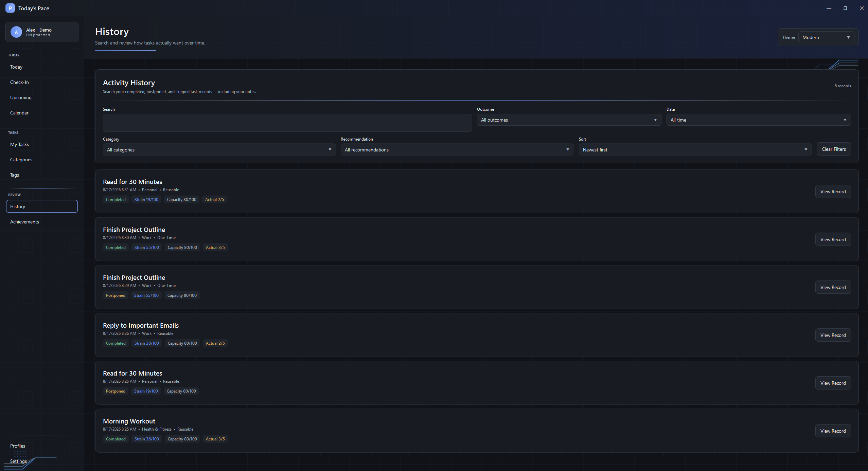Viewport: 868px width, 471px height.
Task: Open Calendar in the sidebar
Action: [x=42, y=113]
